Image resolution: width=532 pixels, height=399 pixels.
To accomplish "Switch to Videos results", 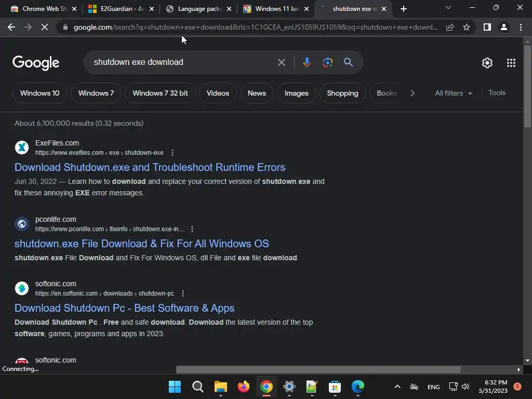I will tap(218, 94).
